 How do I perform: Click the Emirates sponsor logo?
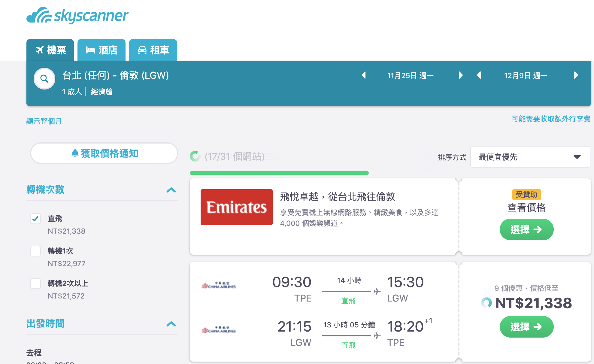pos(237,207)
